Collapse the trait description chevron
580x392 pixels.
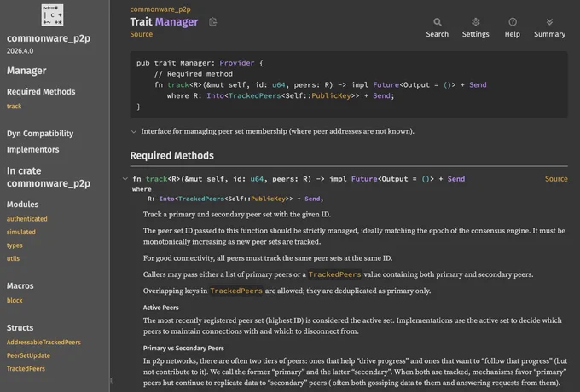(x=134, y=131)
